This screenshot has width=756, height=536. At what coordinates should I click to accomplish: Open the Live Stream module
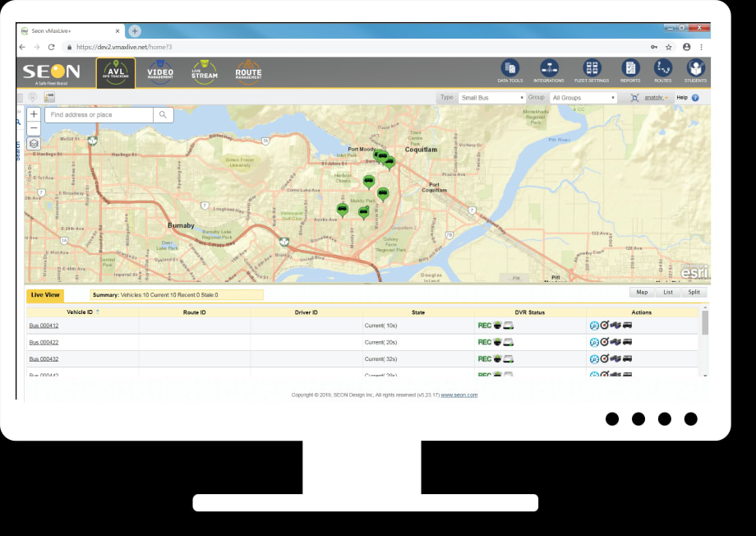[x=203, y=72]
